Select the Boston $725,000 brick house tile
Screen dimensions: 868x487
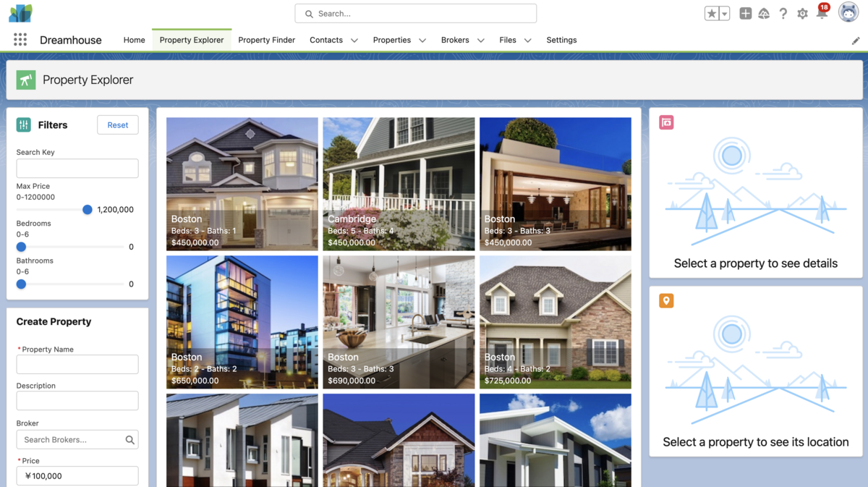(556, 322)
